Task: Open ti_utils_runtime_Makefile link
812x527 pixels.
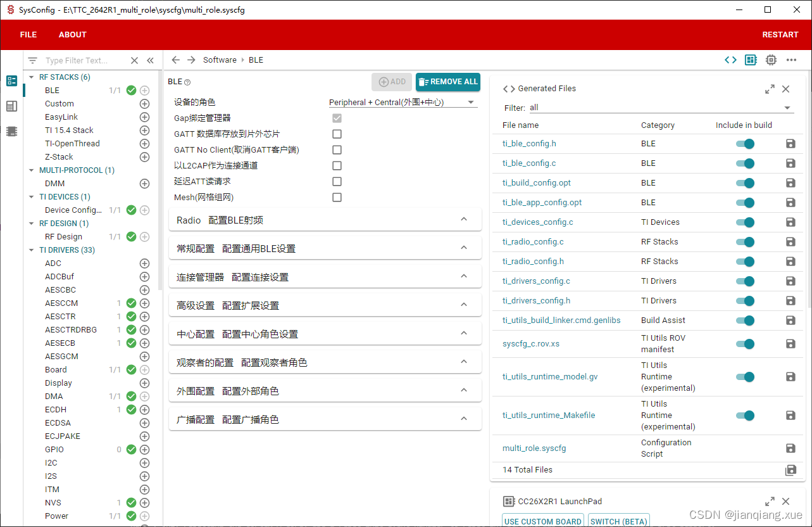Action: [x=549, y=416]
